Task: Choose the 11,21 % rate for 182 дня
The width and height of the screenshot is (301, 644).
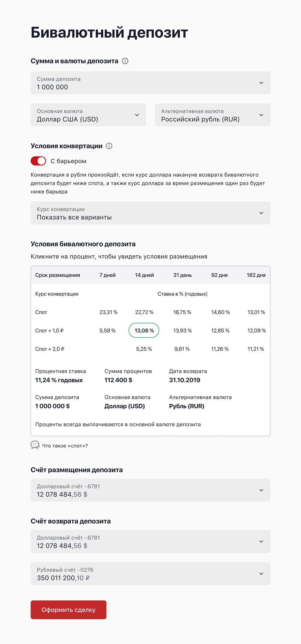Action: 256,349
